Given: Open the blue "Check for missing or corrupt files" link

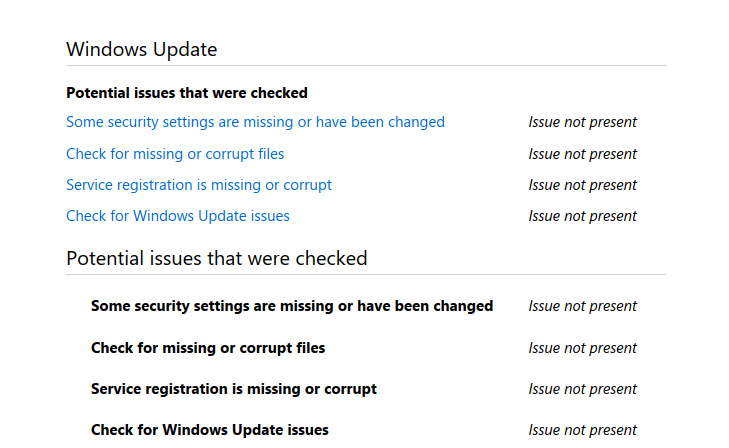Looking at the screenshot, I should coord(175,154).
